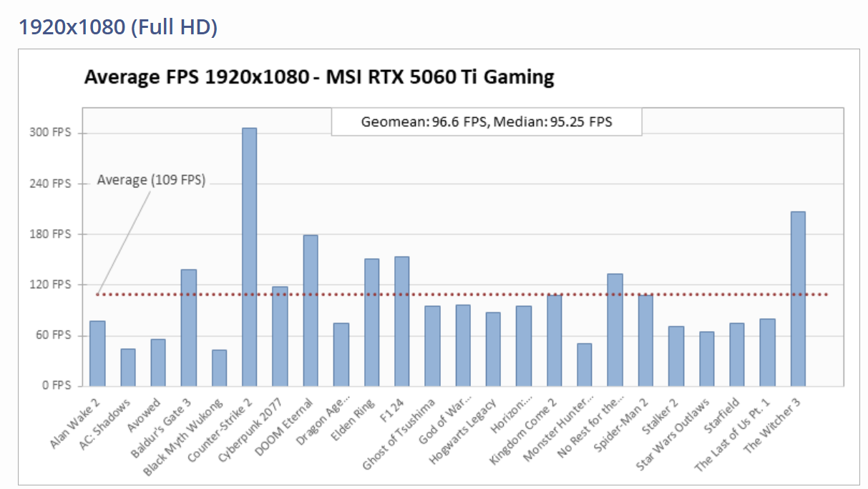Select the Horizon bar
This screenshot has height=489, width=868.
524,346
